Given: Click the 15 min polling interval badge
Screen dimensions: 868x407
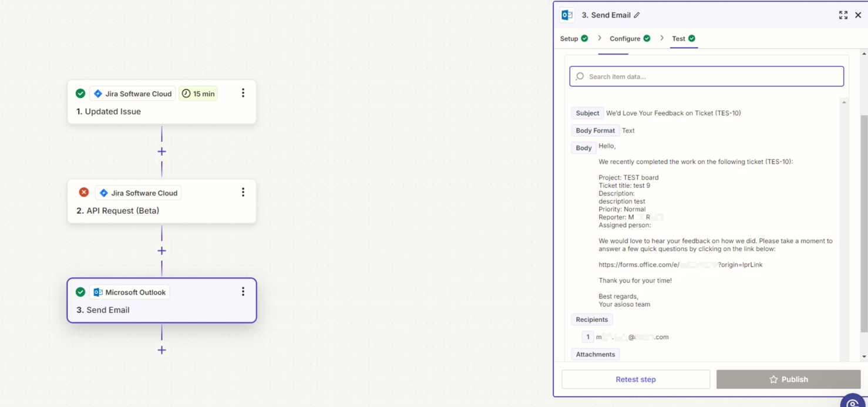Looking at the screenshot, I should (198, 93).
